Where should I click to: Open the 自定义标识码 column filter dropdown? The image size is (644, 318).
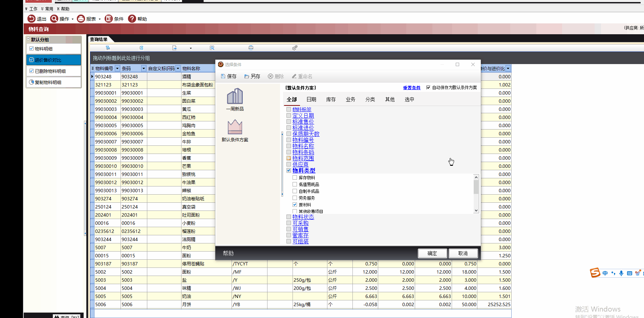point(178,68)
